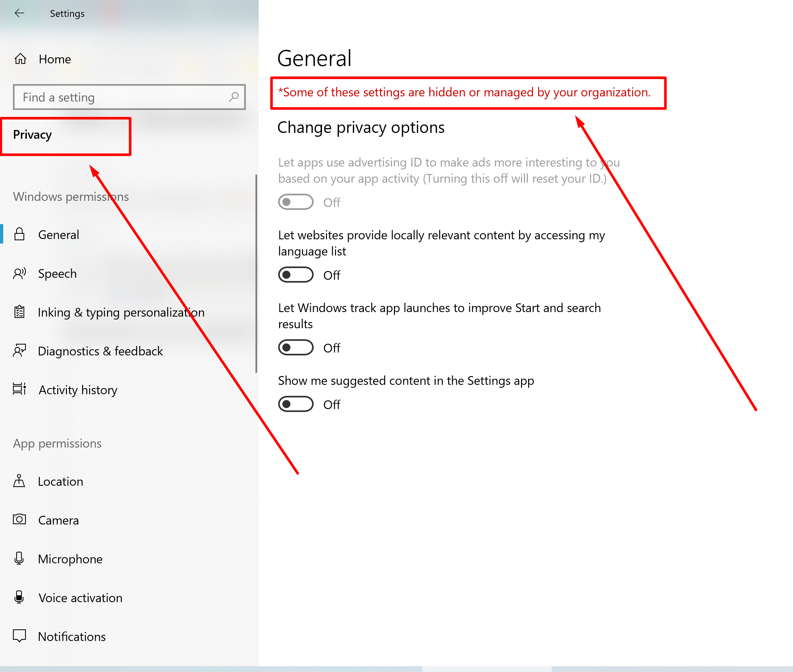Click the Diagnostics & feedback icon
The image size is (793, 672).
point(19,351)
